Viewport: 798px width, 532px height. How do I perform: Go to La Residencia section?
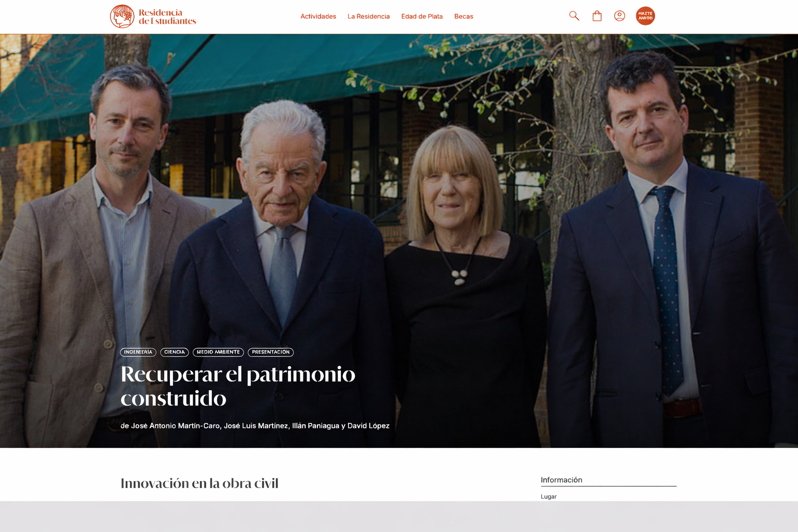(x=368, y=17)
